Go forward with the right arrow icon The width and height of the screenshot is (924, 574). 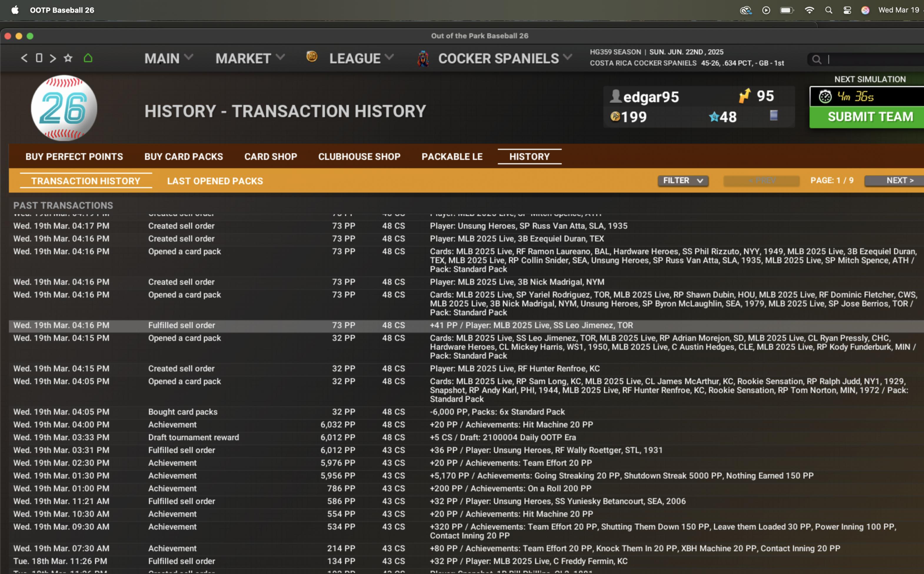click(53, 58)
